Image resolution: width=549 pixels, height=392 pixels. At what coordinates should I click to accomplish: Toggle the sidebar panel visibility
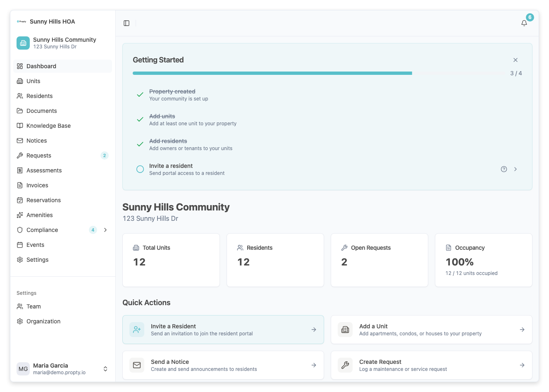126,23
